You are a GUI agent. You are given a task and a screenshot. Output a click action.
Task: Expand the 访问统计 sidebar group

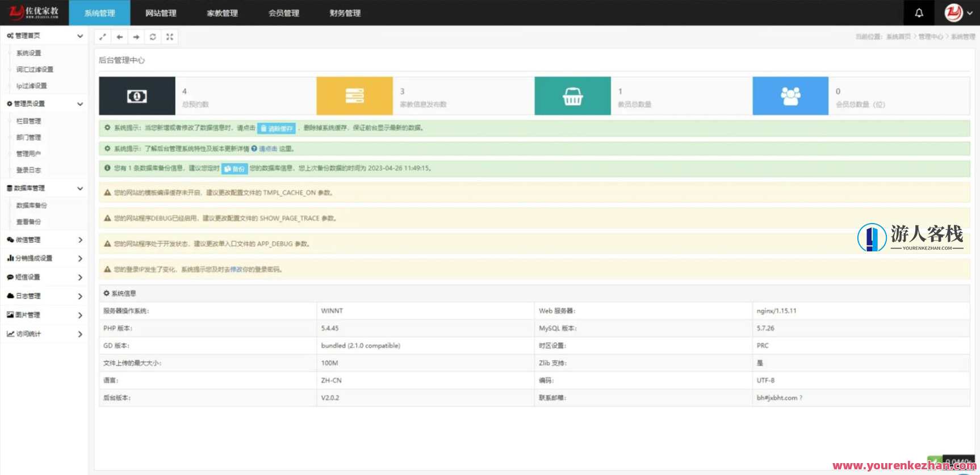pyautogui.click(x=80, y=334)
